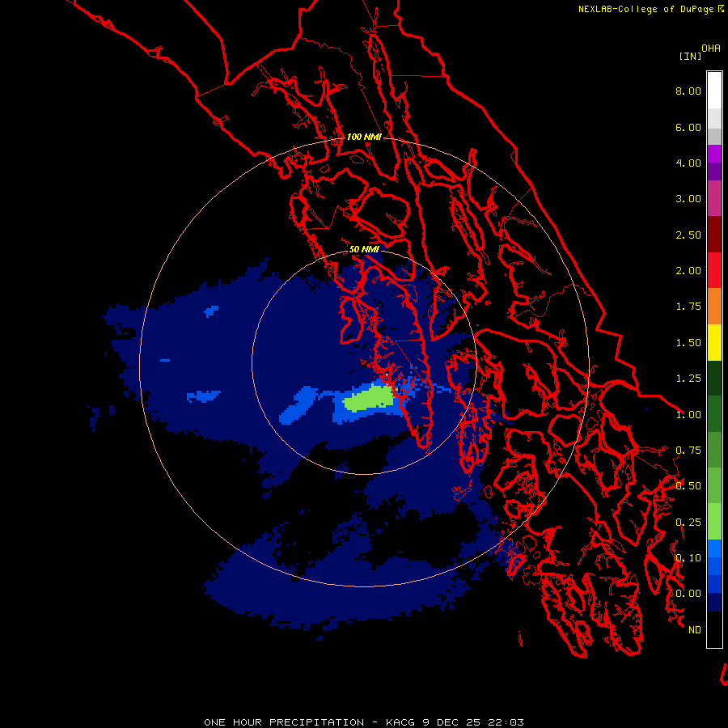Select the 4.00 legend value

point(688,163)
